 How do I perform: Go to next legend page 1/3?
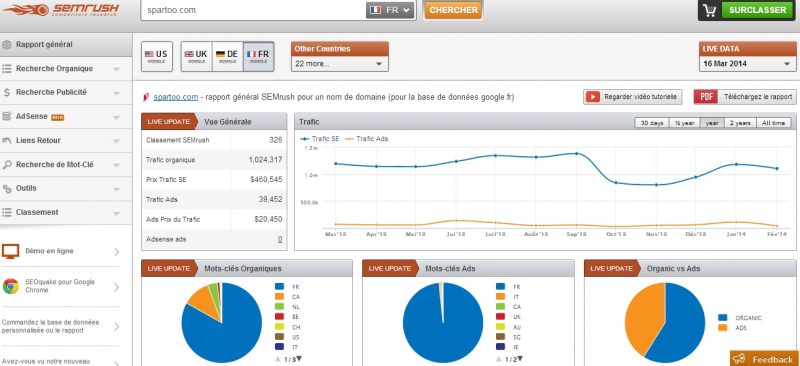(299, 359)
